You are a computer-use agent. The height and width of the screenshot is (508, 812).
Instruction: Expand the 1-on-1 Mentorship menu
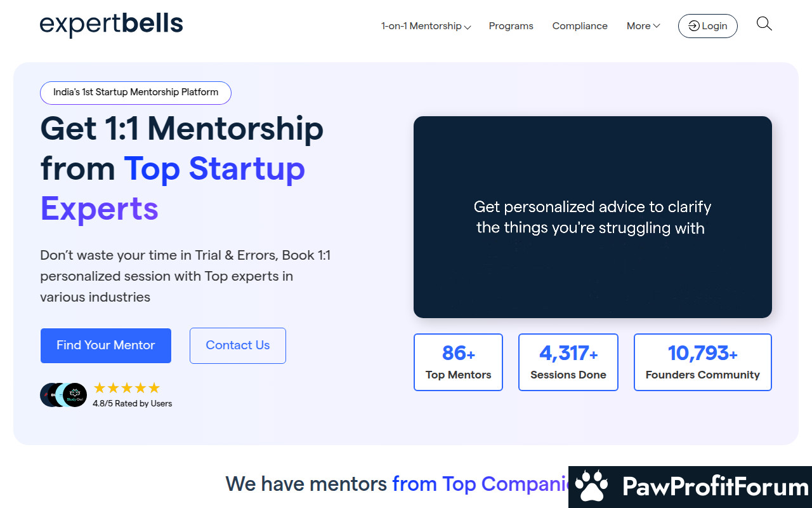pos(426,26)
